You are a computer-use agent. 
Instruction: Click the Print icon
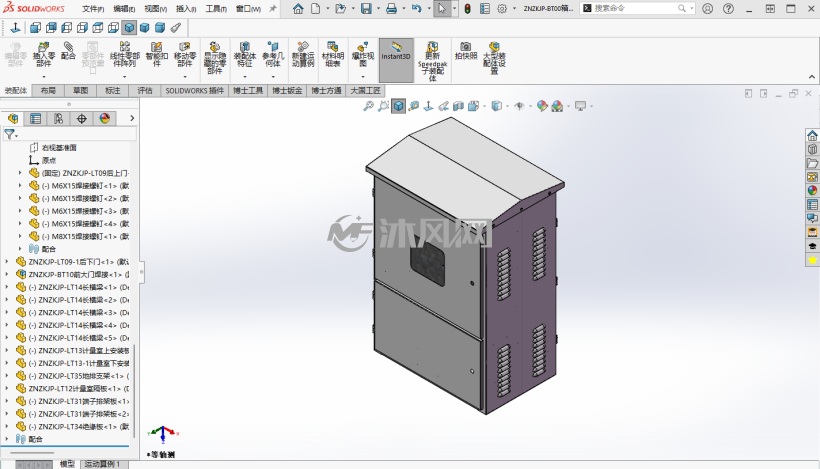tap(391, 8)
